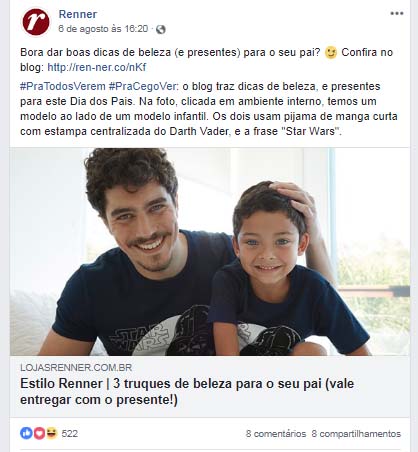Open the Renner page name link

(78, 14)
